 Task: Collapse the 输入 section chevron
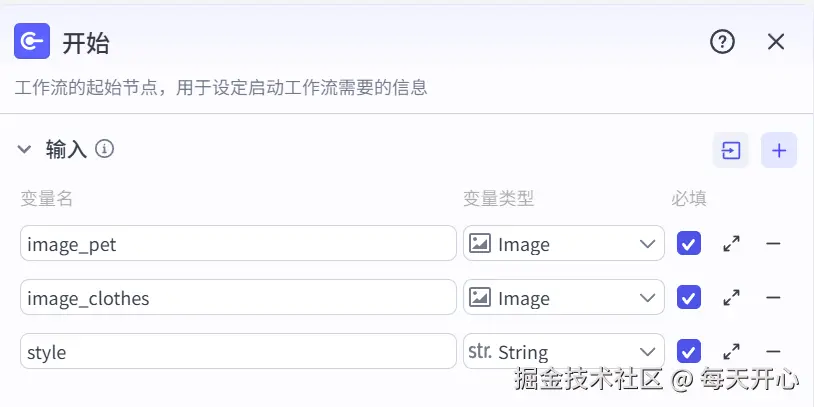[x=25, y=150]
